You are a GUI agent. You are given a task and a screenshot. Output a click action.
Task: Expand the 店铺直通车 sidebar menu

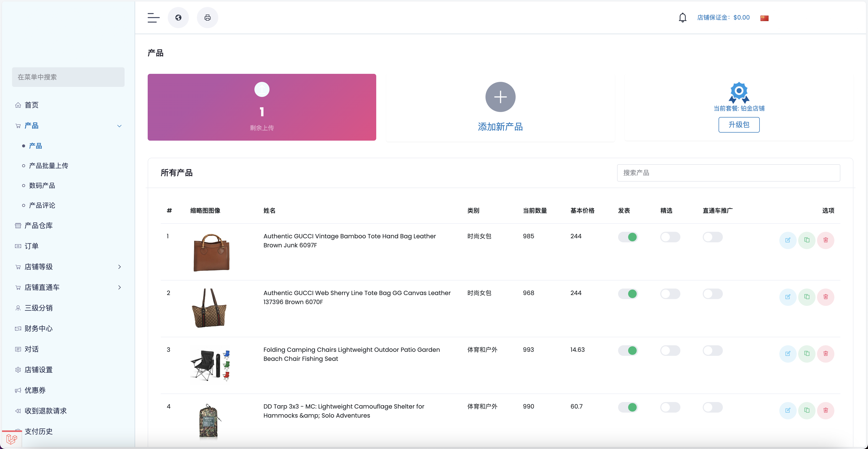pos(119,287)
